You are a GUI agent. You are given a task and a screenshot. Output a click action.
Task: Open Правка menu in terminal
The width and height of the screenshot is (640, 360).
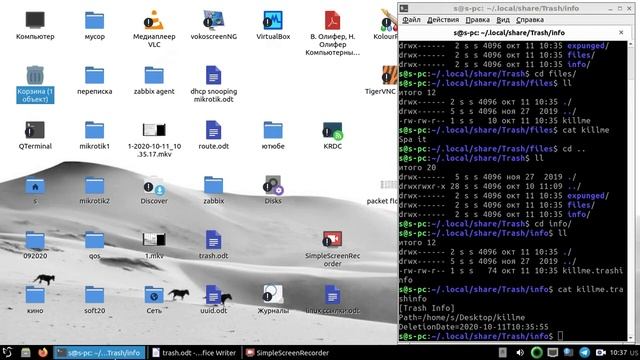[x=478, y=20]
